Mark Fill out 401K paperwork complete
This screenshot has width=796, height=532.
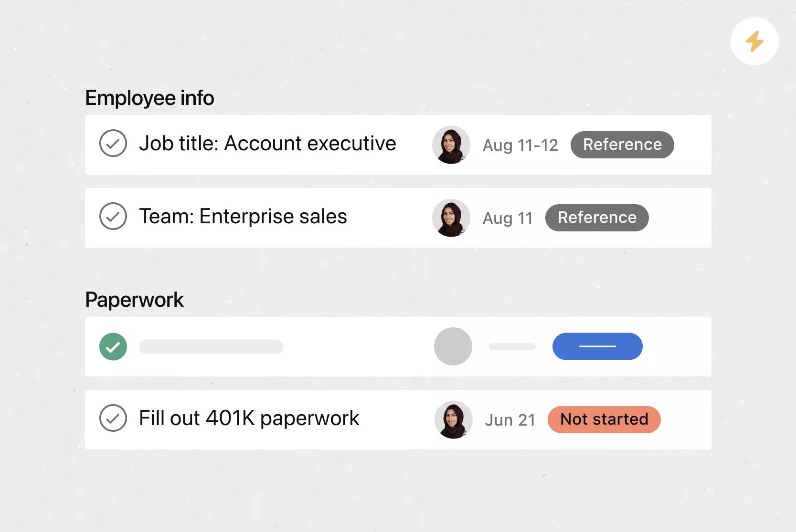(113, 418)
